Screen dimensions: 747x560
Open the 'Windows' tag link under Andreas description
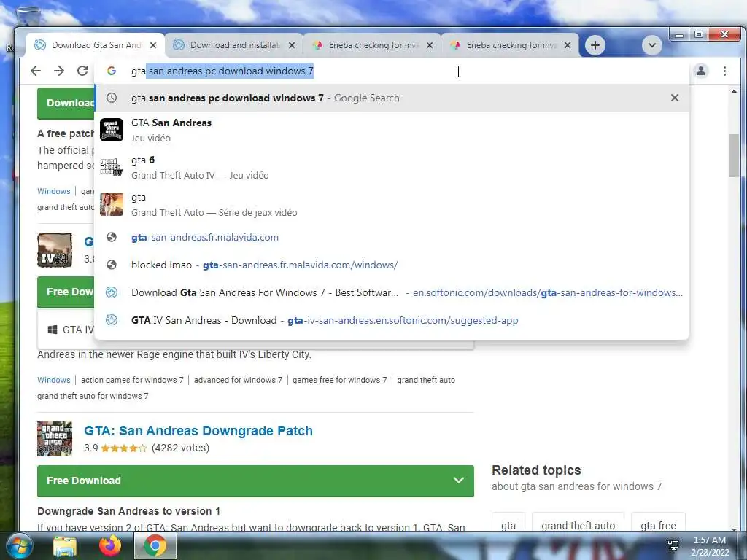click(54, 380)
